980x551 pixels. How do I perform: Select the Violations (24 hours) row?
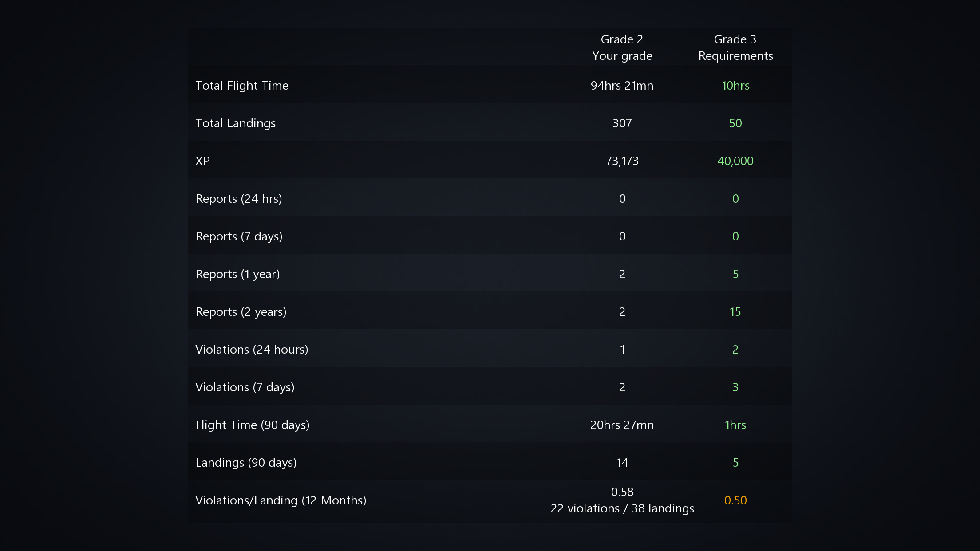490,349
